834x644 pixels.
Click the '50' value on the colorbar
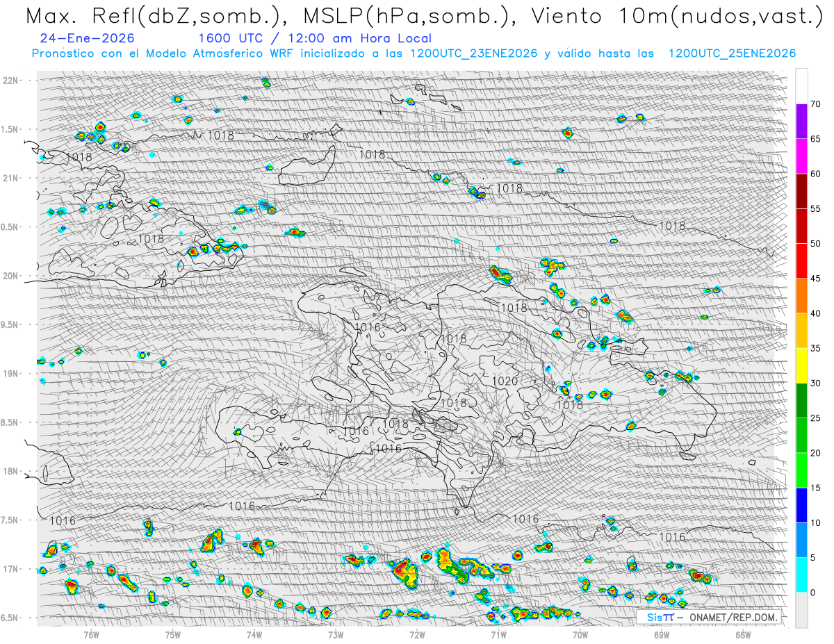816,244
